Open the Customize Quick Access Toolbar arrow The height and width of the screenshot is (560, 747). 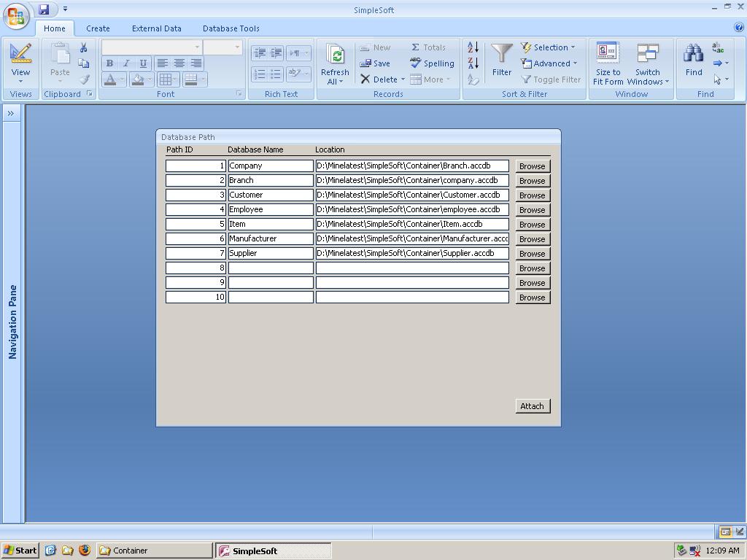point(65,9)
